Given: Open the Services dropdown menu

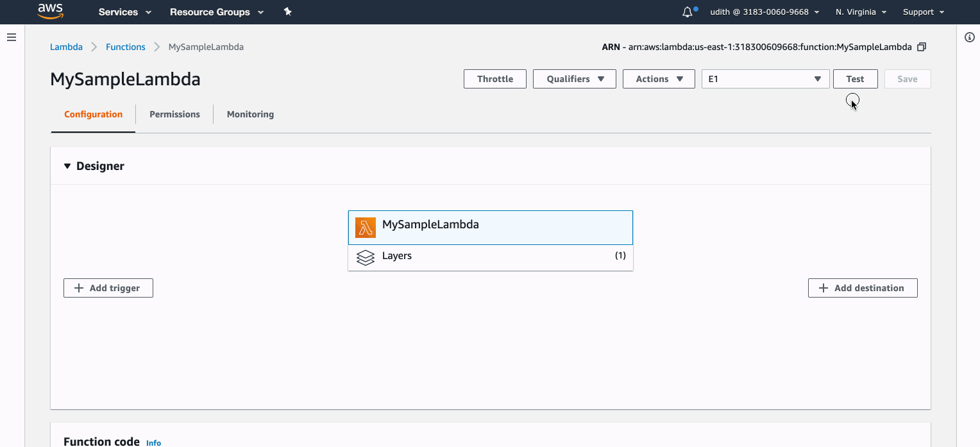Looking at the screenshot, I should (x=124, y=12).
